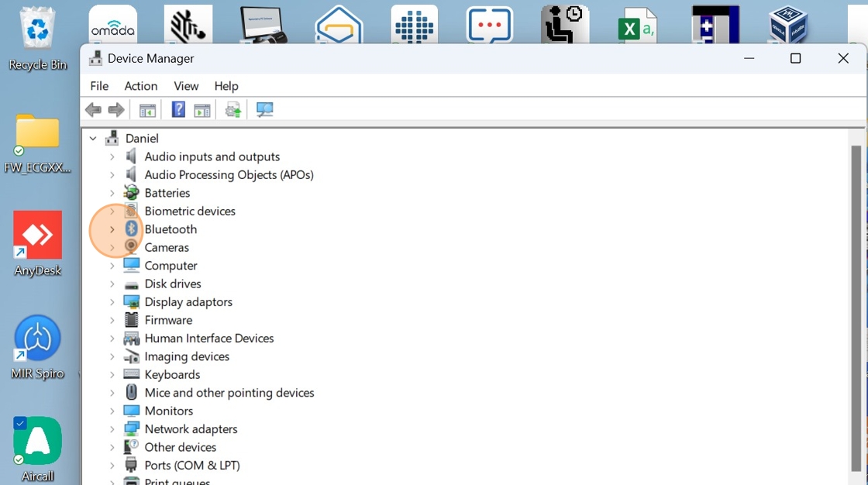Click the Keyboards category icon

(131, 374)
